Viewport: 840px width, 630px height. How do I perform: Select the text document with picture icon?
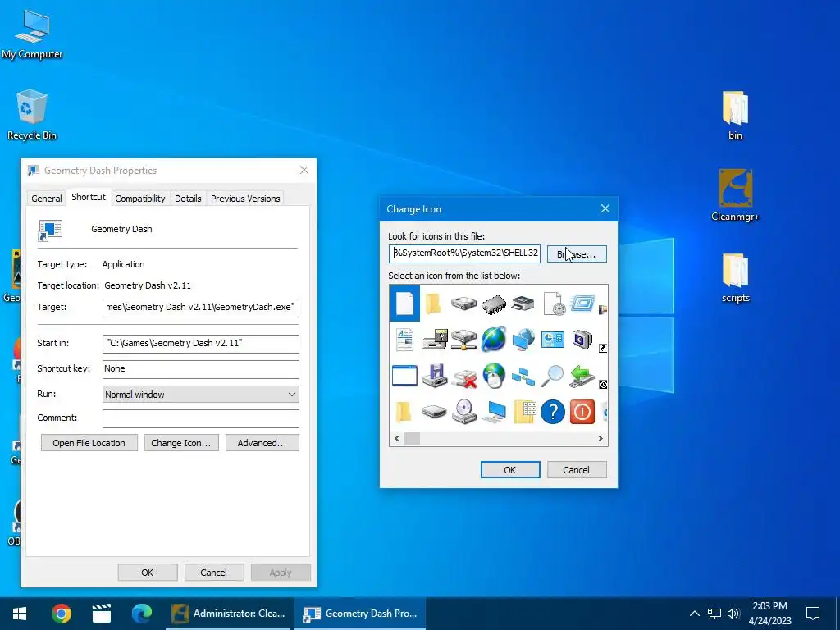(404, 340)
